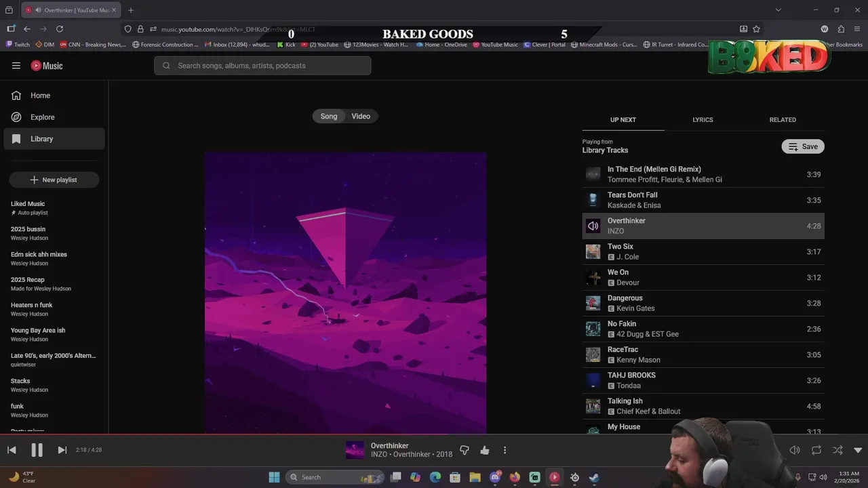
Task: Open Explore in sidebar
Action: (54, 117)
